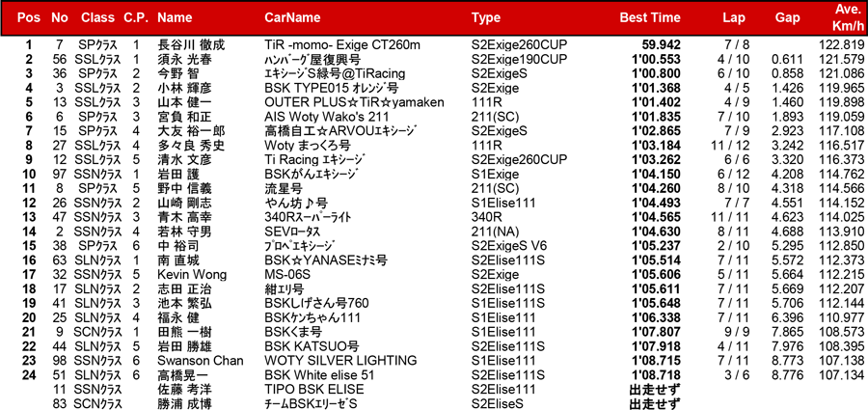The height and width of the screenshot is (410, 868).
Task: Click the Pos column header
Action: coord(30,17)
